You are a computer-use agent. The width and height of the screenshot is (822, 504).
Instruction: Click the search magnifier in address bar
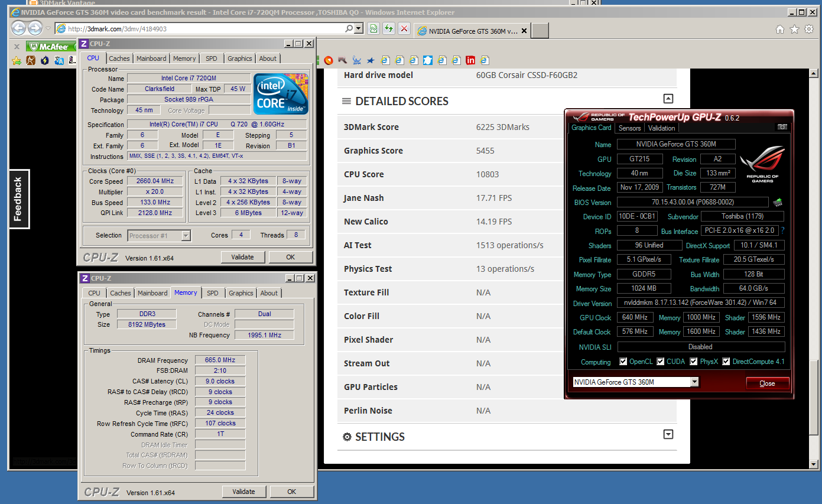click(349, 28)
